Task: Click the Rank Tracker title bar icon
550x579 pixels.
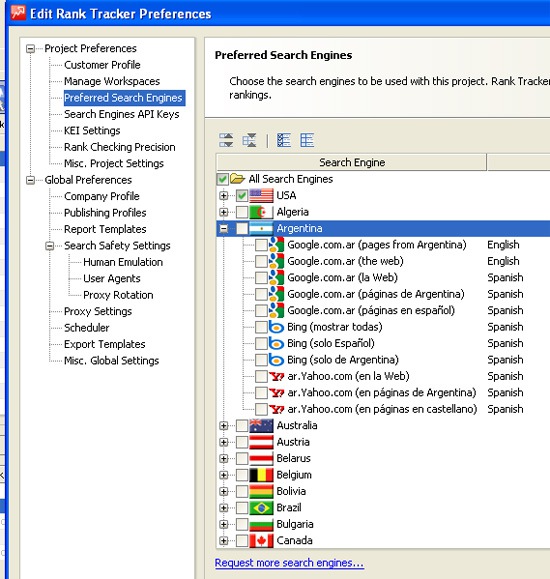Action: pyautogui.click(x=18, y=13)
